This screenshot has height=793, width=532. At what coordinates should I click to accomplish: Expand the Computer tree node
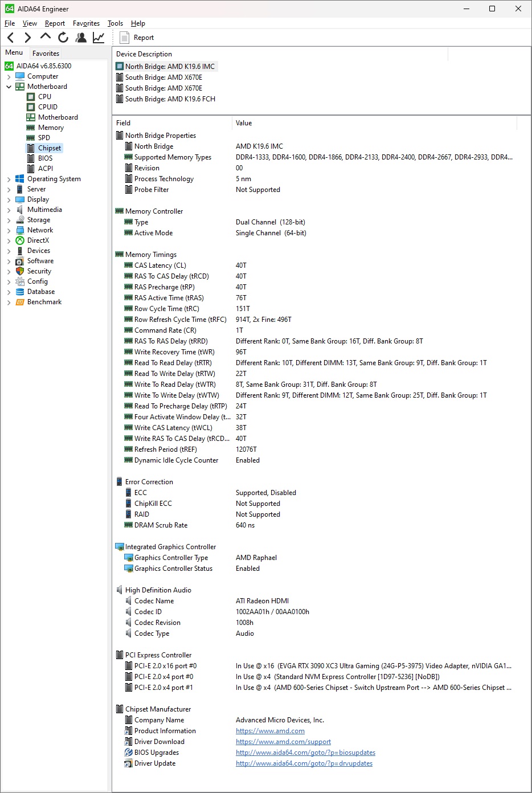(x=9, y=76)
